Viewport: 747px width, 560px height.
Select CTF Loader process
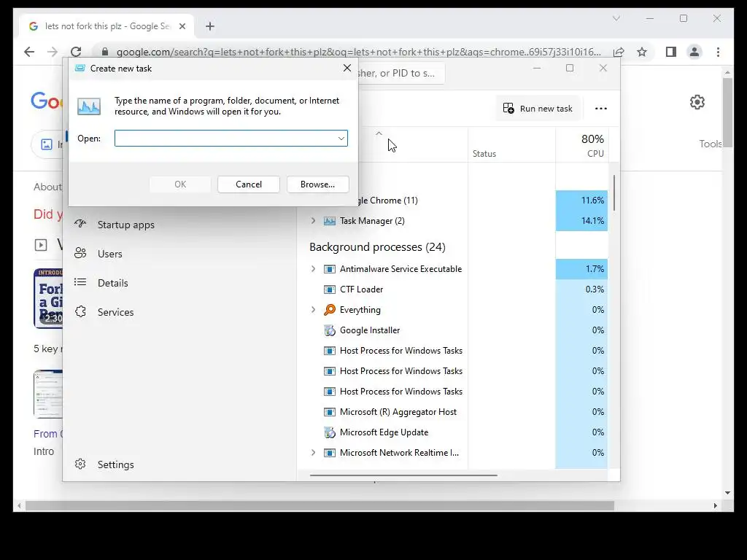(361, 289)
